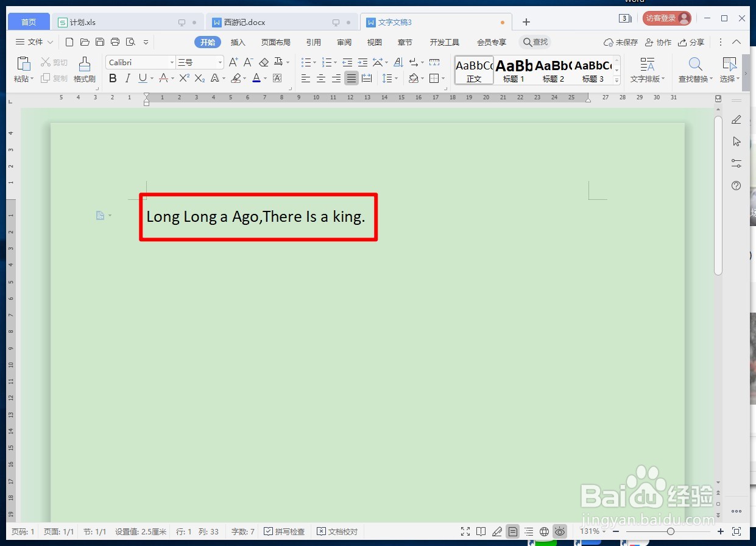This screenshot has height=546, width=756.
Task: Open the pen tool in right sidebar
Action: click(x=737, y=119)
